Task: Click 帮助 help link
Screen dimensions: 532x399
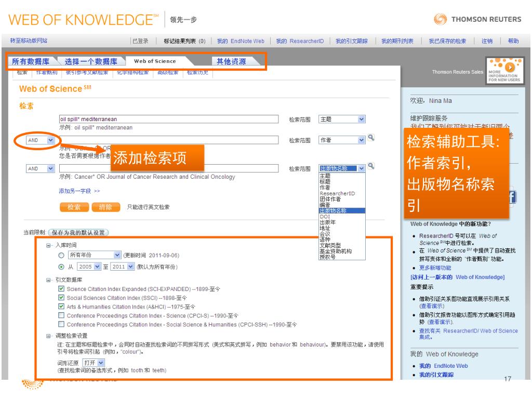Action: (x=513, y=41)
